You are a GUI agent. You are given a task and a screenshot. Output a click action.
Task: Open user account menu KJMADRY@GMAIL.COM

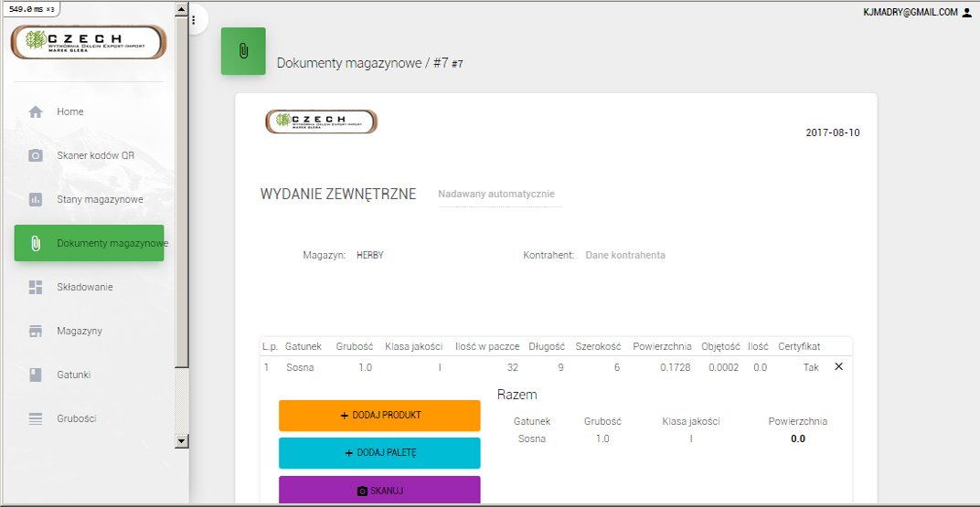tap(916, 12)
